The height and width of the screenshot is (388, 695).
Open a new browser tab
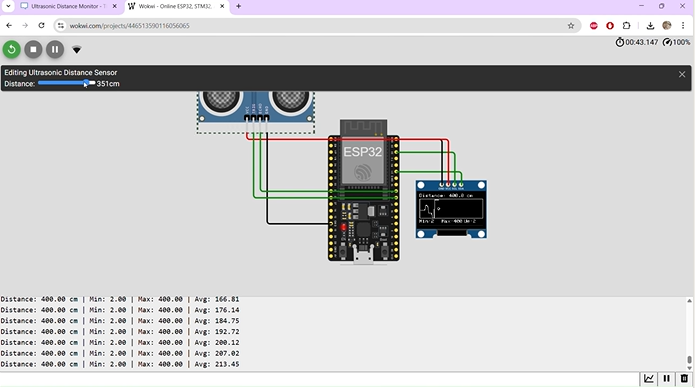pyautogui.click(x=238, y=6)
